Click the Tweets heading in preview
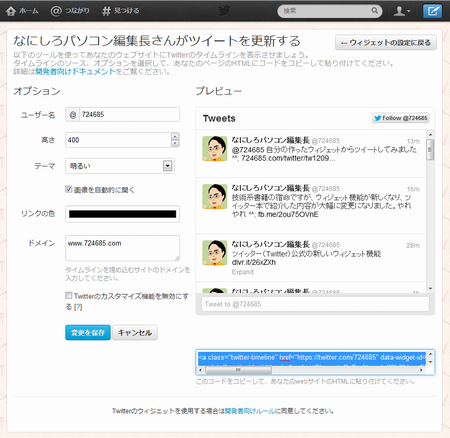 219,118
